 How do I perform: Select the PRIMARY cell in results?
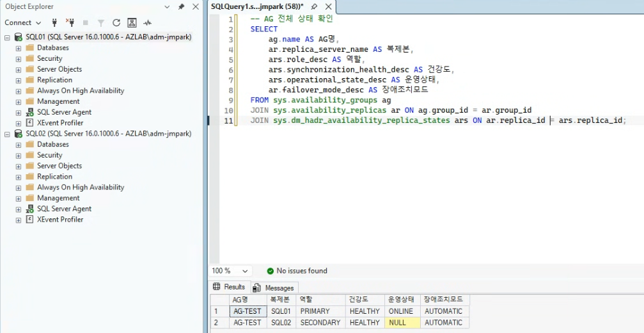pos(321,311)
